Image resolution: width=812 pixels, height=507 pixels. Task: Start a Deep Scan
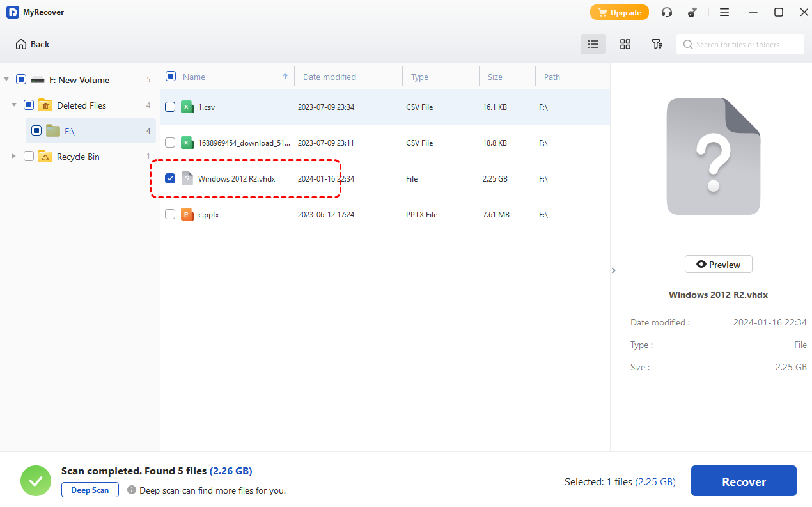click(90, 490)
